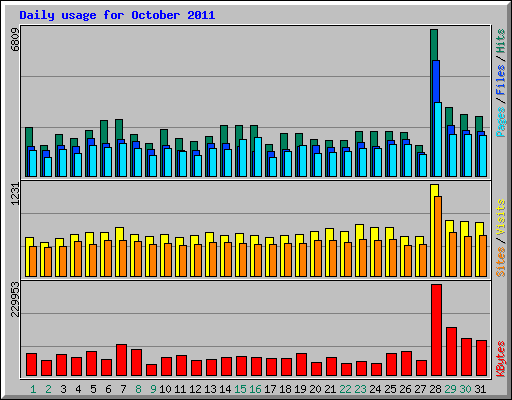Click green day label 15 on the x-axis

click(x=240, y=389)
